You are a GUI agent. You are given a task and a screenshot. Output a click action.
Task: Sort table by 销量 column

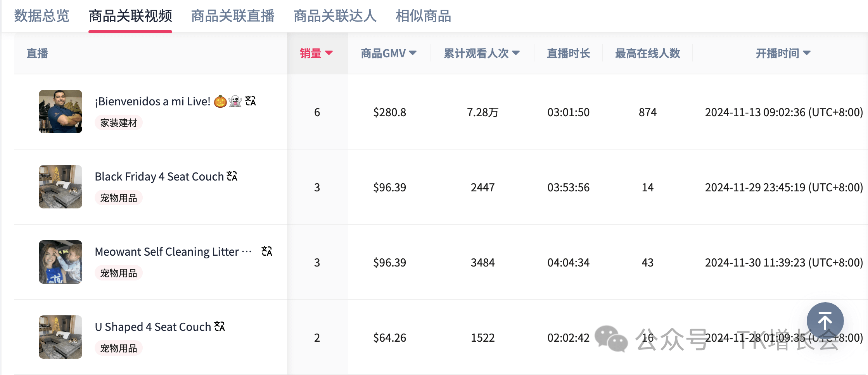tap(316, 53)
